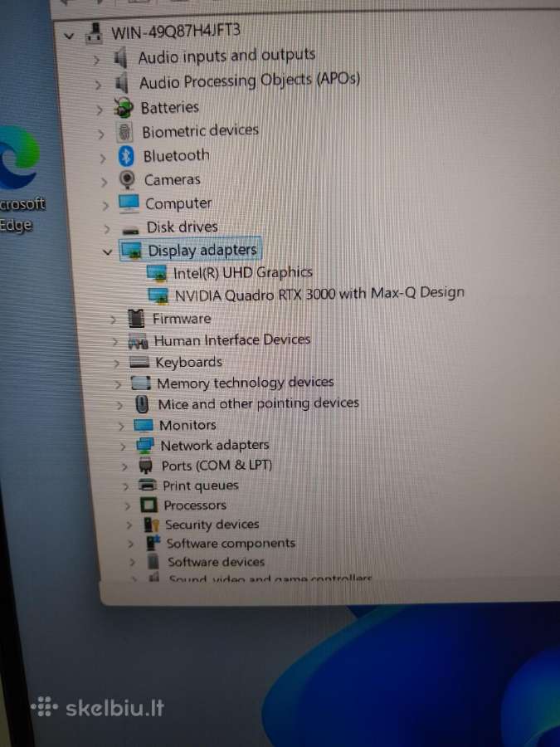This screenshot has height=747, width=560.
Task: Click the Display adapters category icon
Action: pos(131,250)
